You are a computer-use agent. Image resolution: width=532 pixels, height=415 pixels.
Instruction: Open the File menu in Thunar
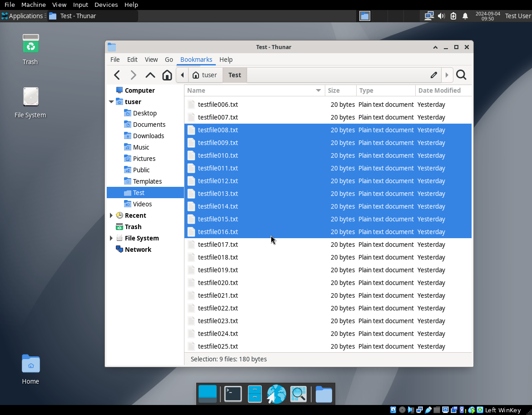(115, 60)
